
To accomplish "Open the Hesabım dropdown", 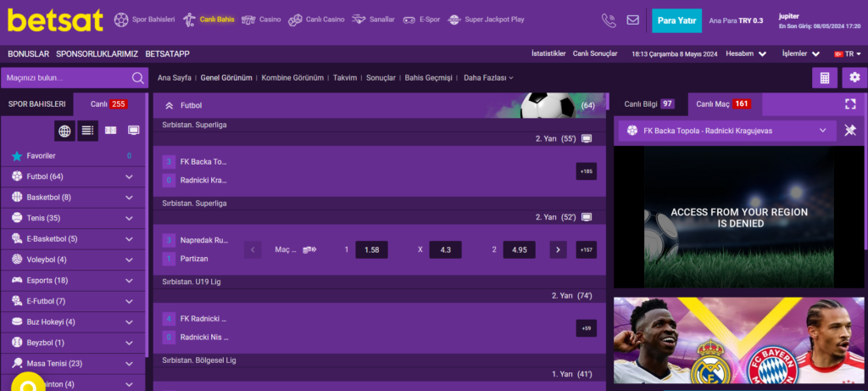I will pos(746,53).
